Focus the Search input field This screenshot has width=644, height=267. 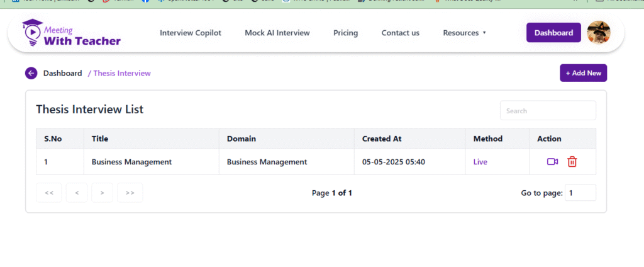coord(547,111)
